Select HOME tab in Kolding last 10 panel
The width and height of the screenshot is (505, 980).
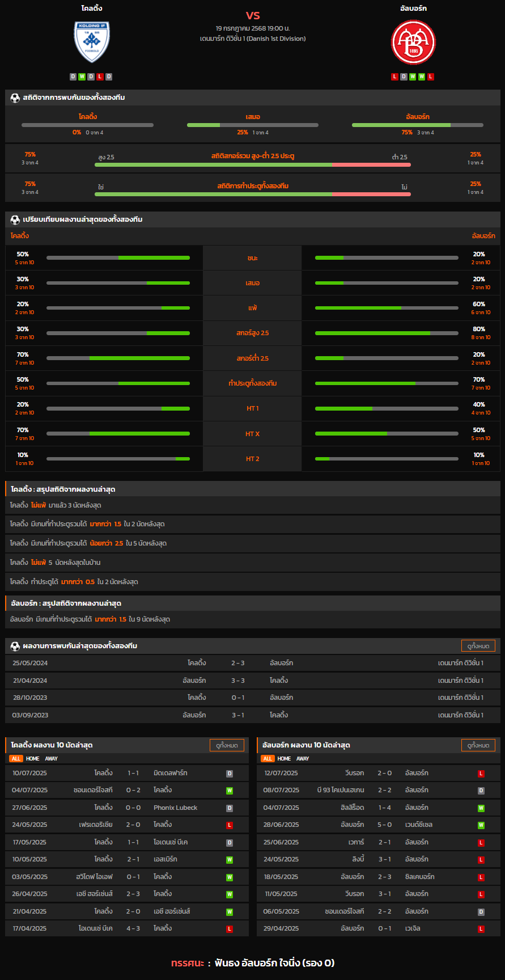click(33, 758)
